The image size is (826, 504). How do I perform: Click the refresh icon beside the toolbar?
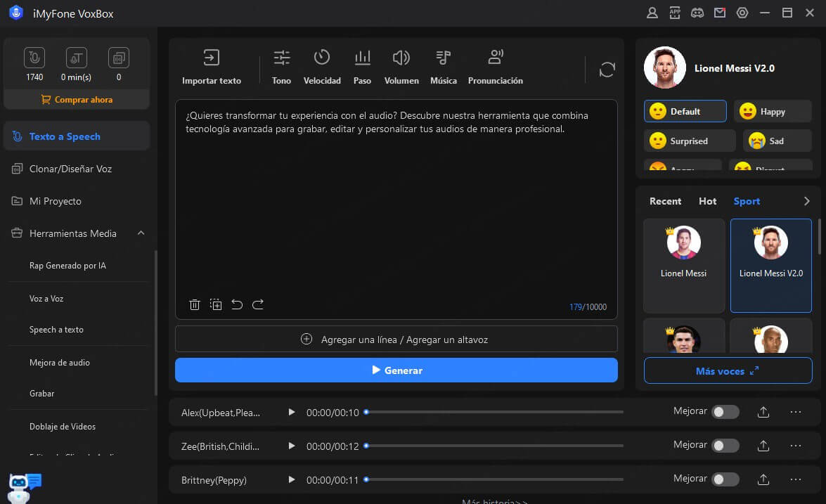click(x=607, y=70)
